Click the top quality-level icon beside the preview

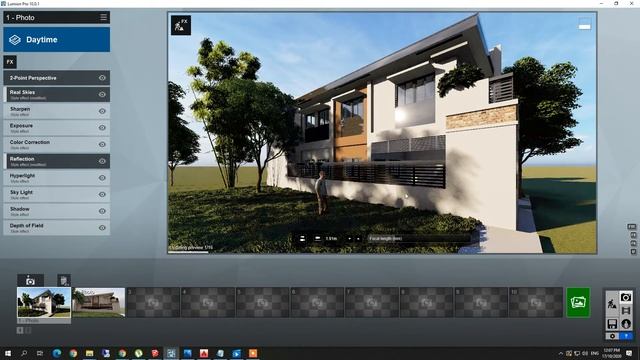point(632,227)
